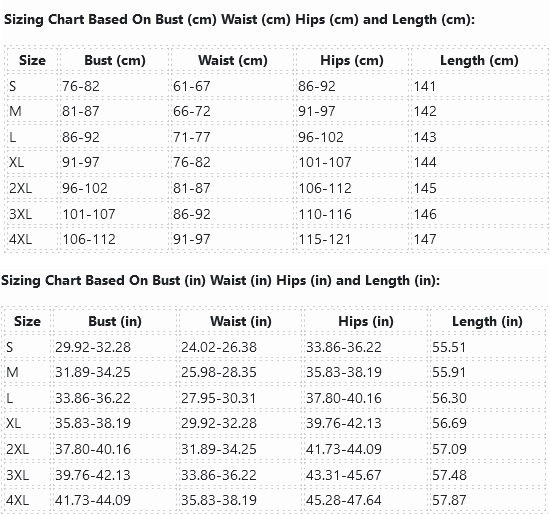Select hips value 101-107 in the XL row
550x514 pixels.
[x=325, y=162]
